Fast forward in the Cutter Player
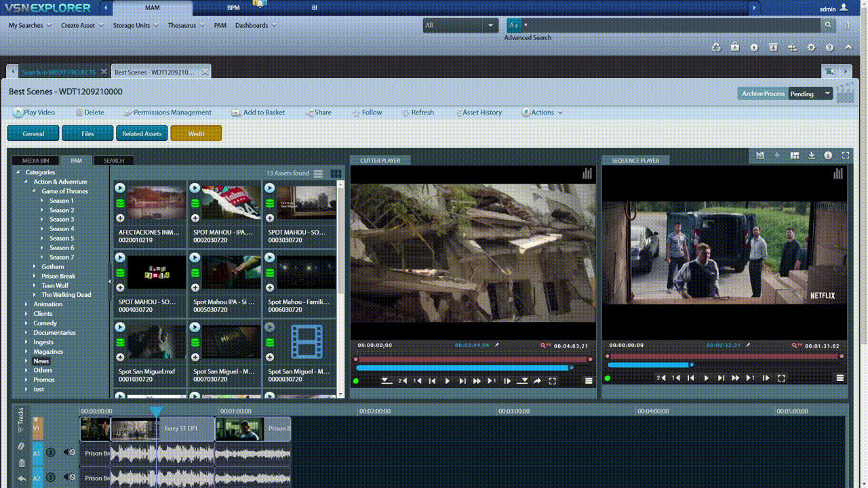This screenshot has width=868, height=488. tap(477, 381)
